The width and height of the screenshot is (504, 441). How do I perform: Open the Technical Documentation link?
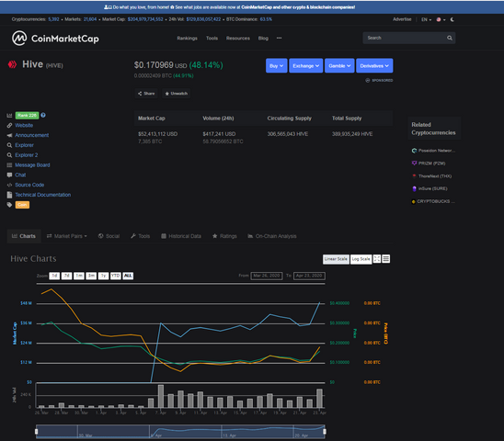coord(42,195)
